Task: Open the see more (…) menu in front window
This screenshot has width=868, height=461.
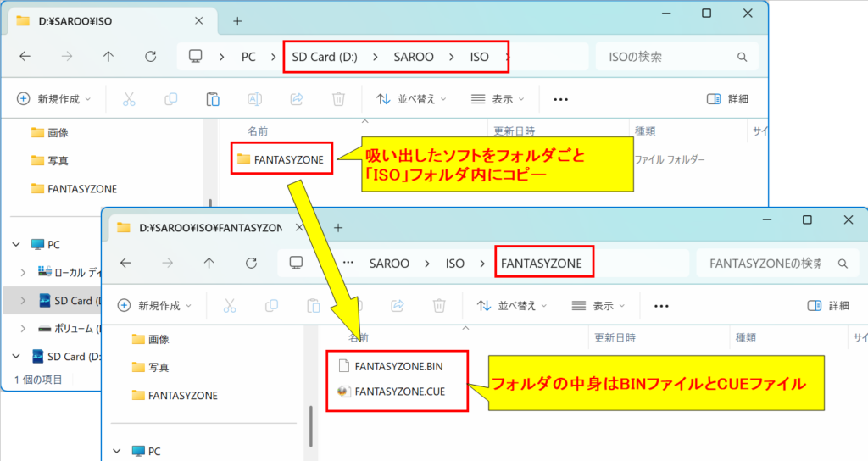Action: tap(662, 306)
